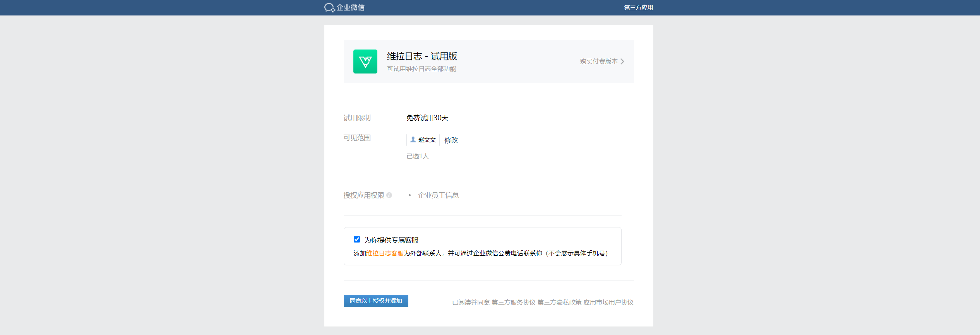The image size is (980, 335).
Task: Click the orange 维拉日志客服 link
Action: point(385,253)
